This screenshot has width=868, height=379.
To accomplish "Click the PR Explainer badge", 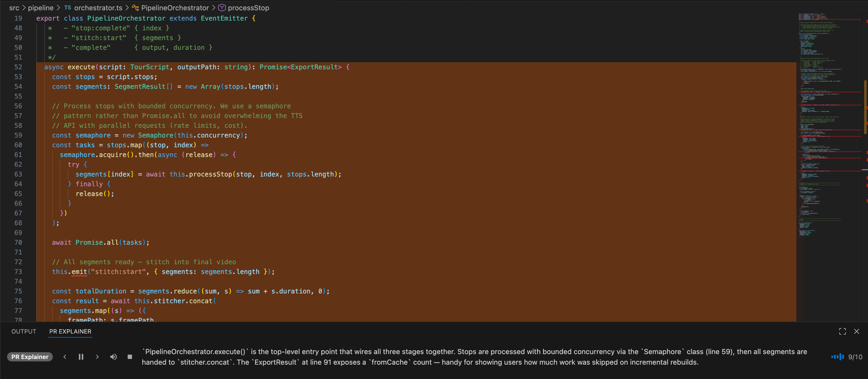I will click(x=30, y=357).
